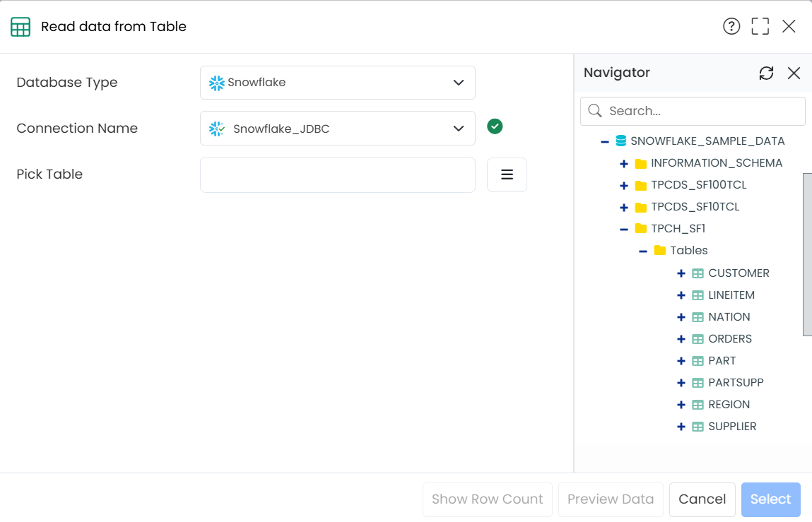Collapse the SNOWFLAKE_SAMPLE_DATA node
This screenshot has width=812, height=522.
(x=604, y=141)
